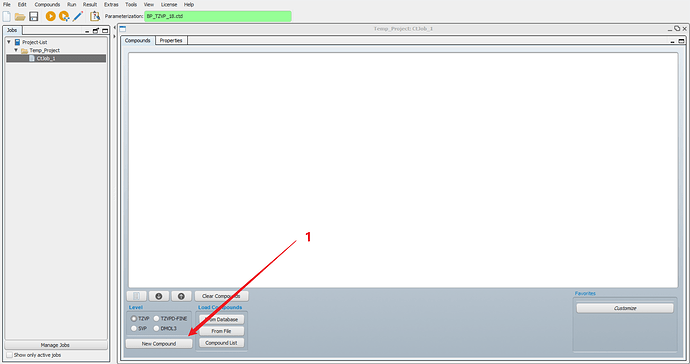
Task: Click the Customize favorites button
Action: point(625,308)
